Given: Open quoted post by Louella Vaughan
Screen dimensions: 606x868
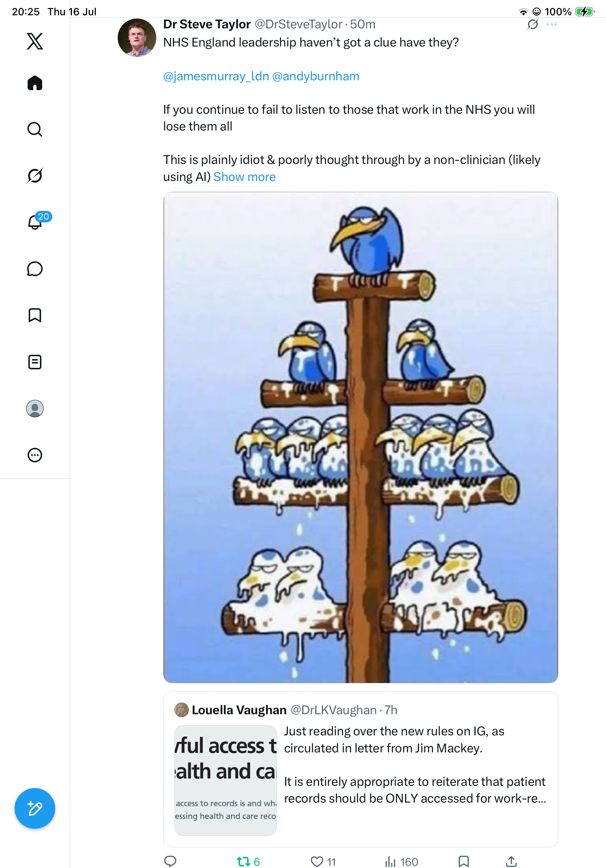Looking at the screenshot, I should point(360,769).
